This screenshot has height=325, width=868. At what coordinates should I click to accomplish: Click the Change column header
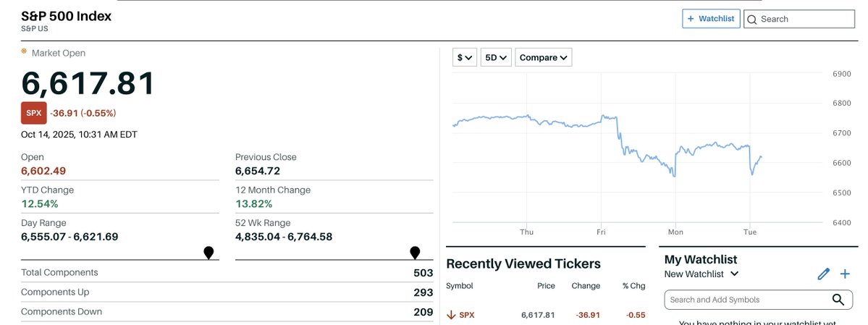click(x=586, y=286)
